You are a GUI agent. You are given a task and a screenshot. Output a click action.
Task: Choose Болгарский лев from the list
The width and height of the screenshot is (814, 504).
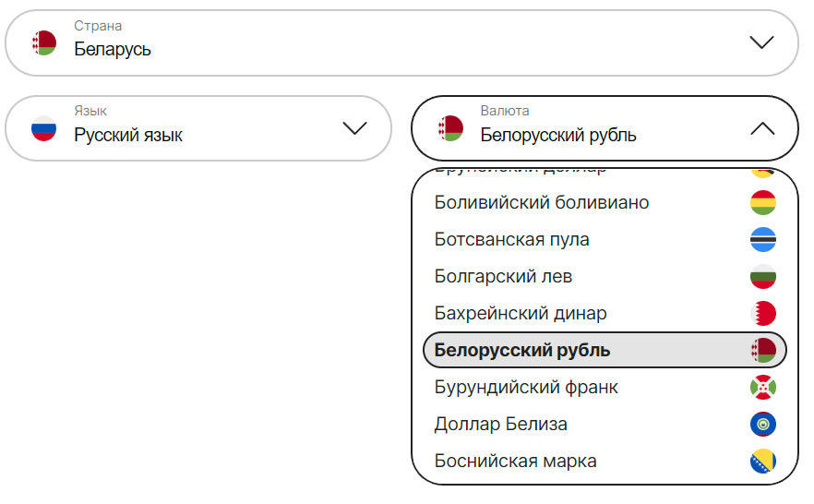tap(503, 277)
